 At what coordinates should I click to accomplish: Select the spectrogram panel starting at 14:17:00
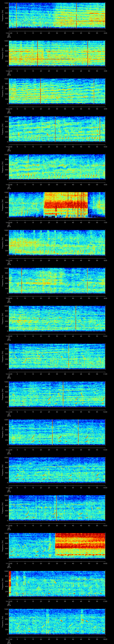point(57,621)
